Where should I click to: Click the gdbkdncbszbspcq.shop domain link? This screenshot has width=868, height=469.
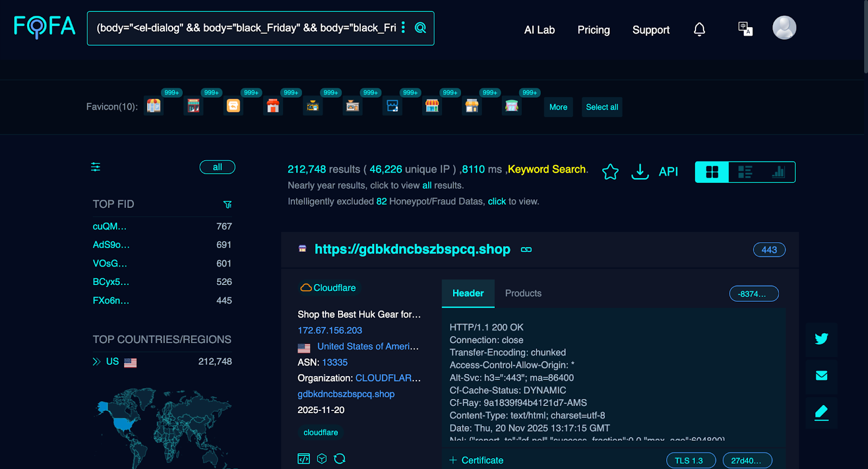tap(346, 394)
